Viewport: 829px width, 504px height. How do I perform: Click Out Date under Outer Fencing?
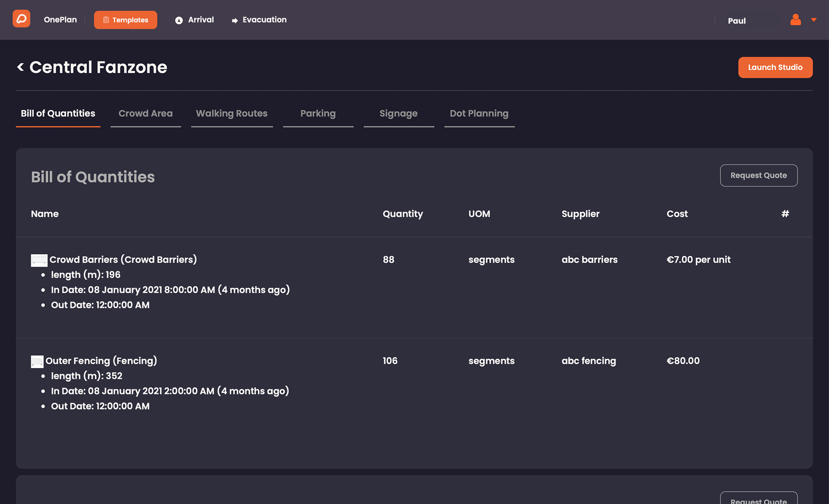point(101,406)
